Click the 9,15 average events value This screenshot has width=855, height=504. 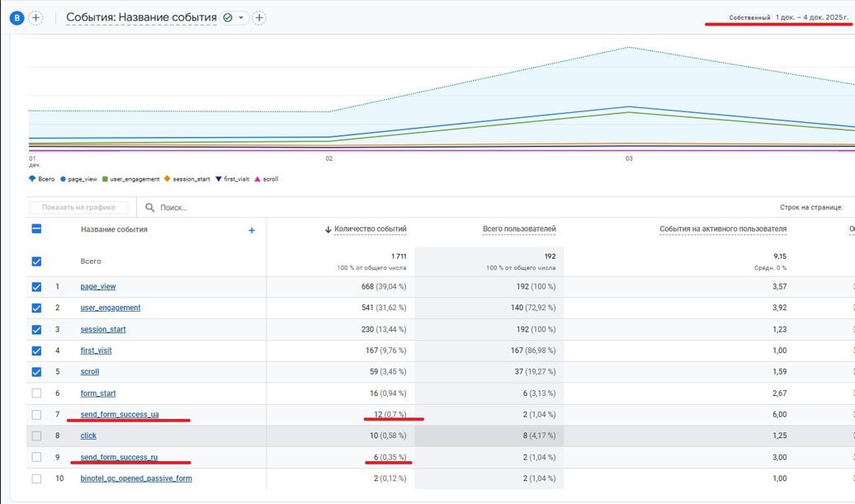point(780,256)
